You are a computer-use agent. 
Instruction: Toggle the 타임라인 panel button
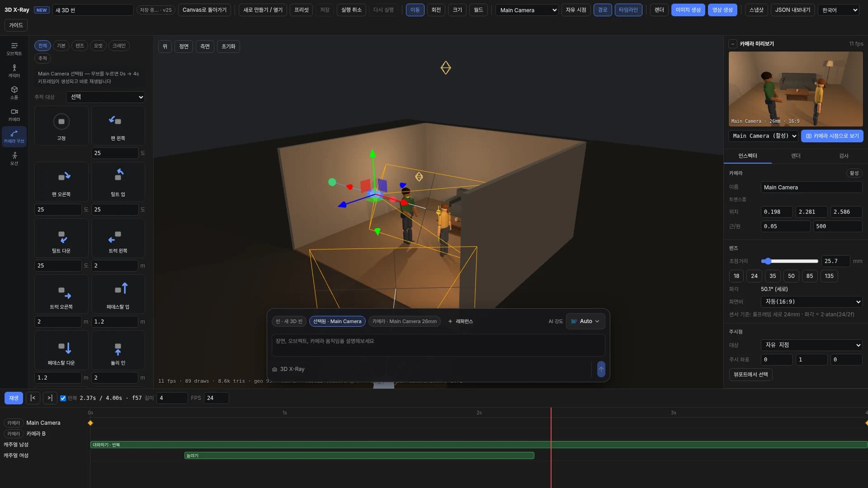click(x=628, y=10)
